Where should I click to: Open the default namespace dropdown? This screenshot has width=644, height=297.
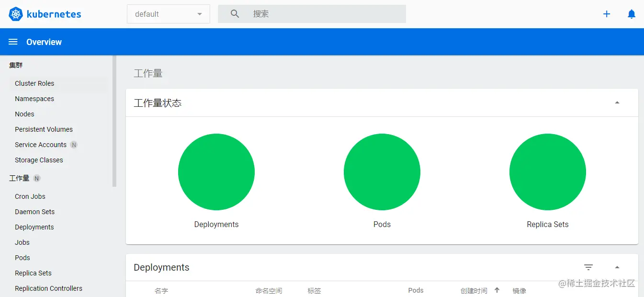click(x=168, y=14)
